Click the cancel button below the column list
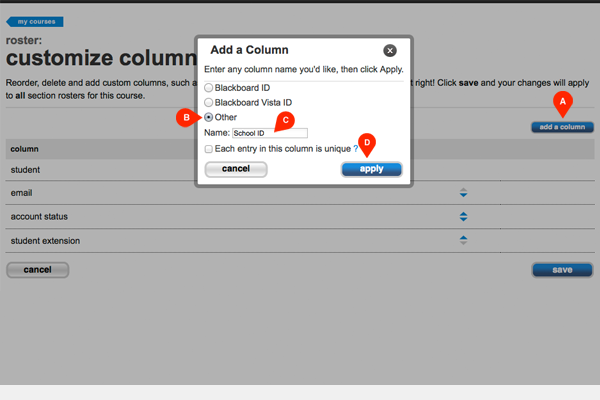The height and width of the screenshot is (400, 600). coord(37,270)
